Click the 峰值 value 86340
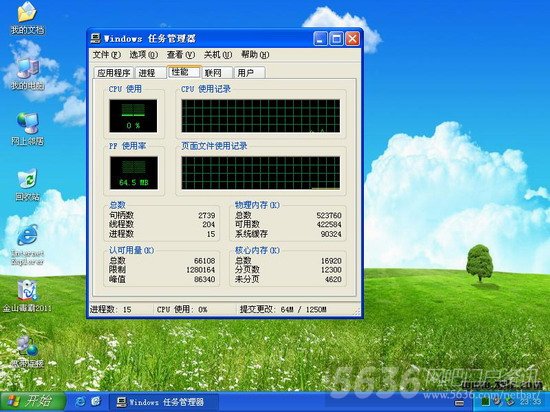This screenshot has height=412, width=550. 204,279
